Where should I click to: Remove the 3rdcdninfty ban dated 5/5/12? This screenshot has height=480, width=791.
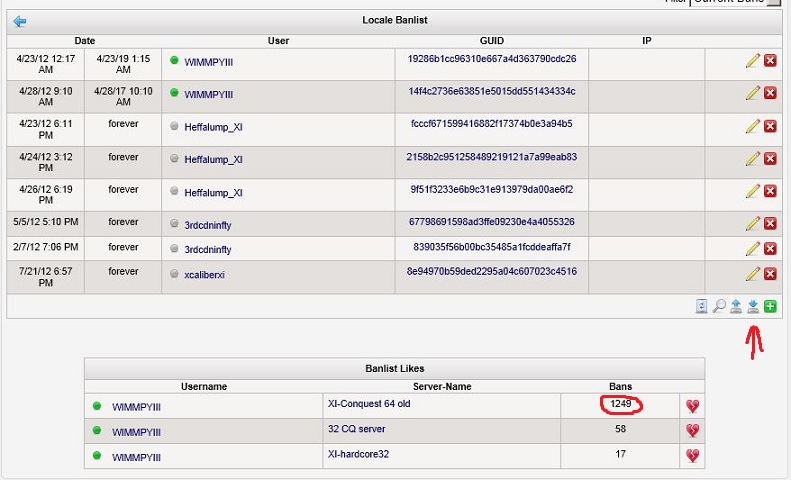[770, 223]
